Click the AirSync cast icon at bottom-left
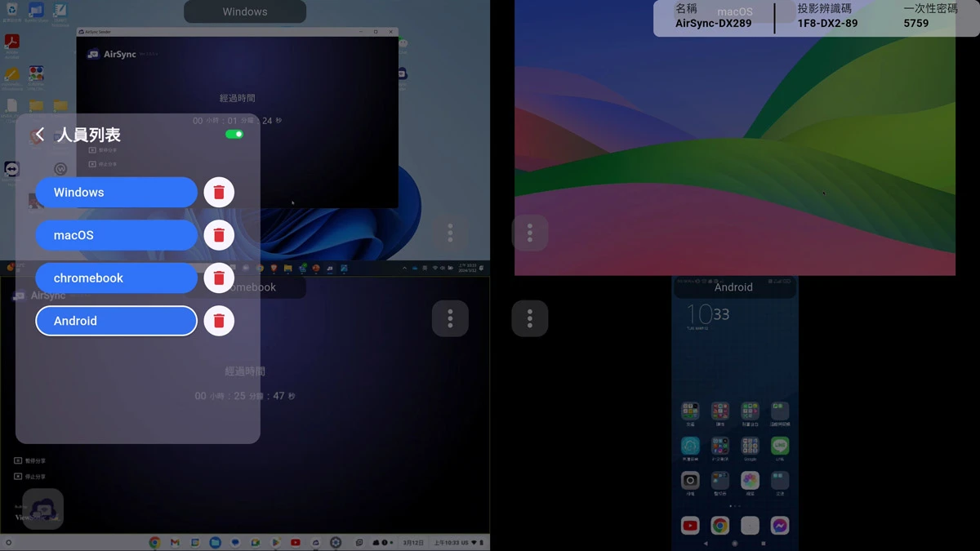980x551 pixels. pyautogui.click(x=42, y=509)
